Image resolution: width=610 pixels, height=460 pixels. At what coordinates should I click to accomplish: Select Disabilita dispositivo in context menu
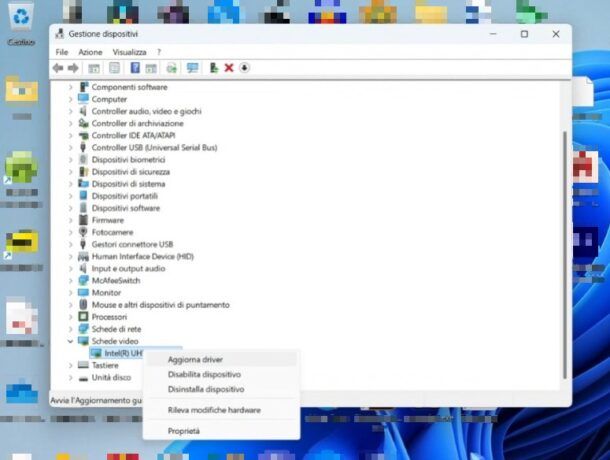click(x=204, y=374)
